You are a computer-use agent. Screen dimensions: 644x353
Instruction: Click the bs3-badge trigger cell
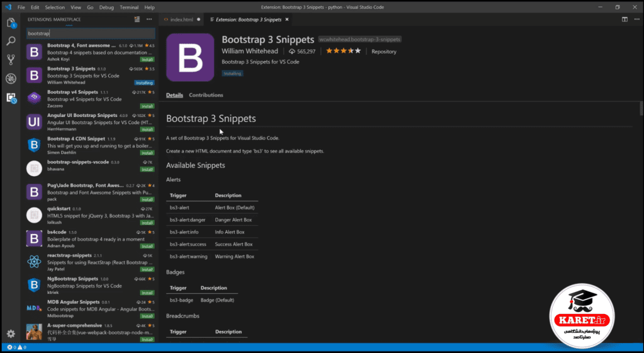(x=181, y=300)
